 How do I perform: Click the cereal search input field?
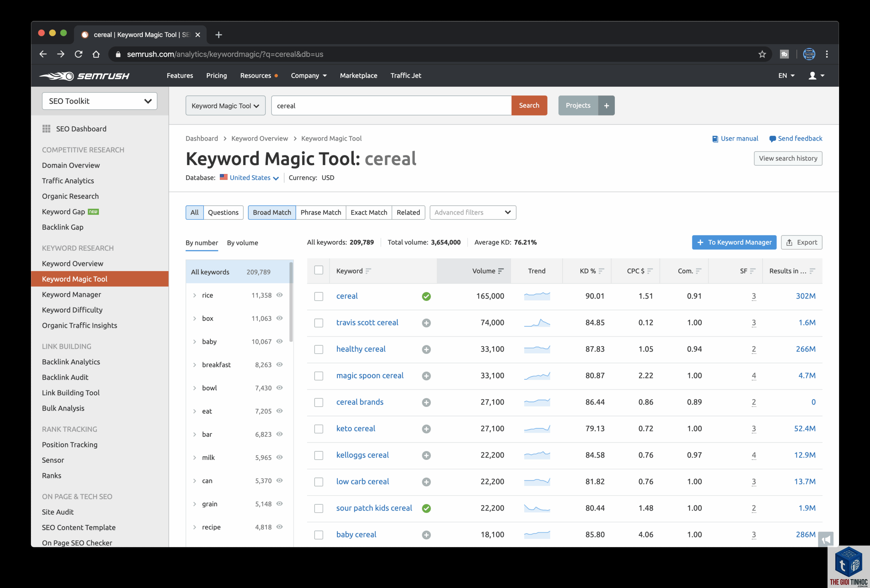click(391, 106)
